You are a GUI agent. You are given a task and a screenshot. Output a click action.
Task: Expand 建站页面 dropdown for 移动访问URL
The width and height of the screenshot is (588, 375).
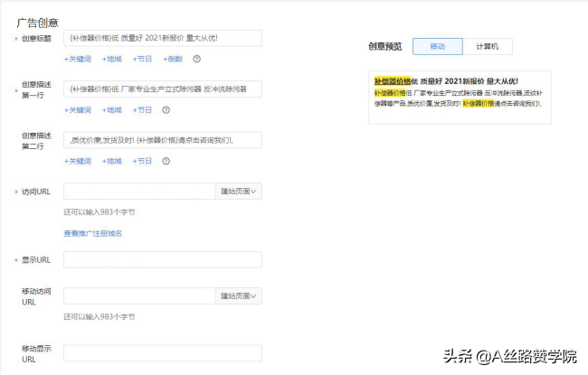tap(239, 295)
